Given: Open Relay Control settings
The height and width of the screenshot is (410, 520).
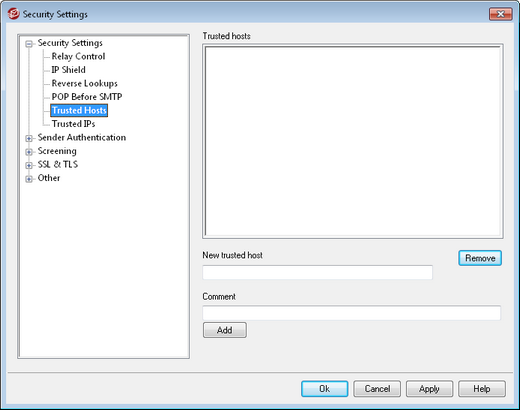Looking at the screenshot, I should [78, 56].
